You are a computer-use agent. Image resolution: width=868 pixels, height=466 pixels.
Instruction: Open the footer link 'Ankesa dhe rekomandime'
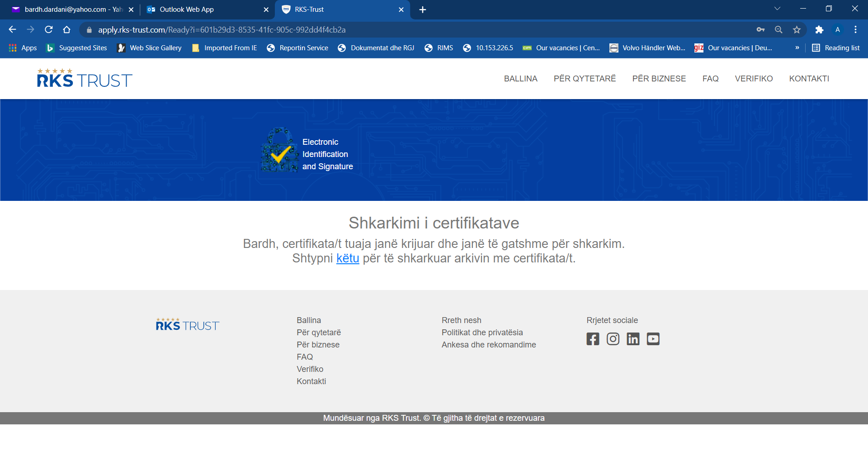tap(489, 345)
